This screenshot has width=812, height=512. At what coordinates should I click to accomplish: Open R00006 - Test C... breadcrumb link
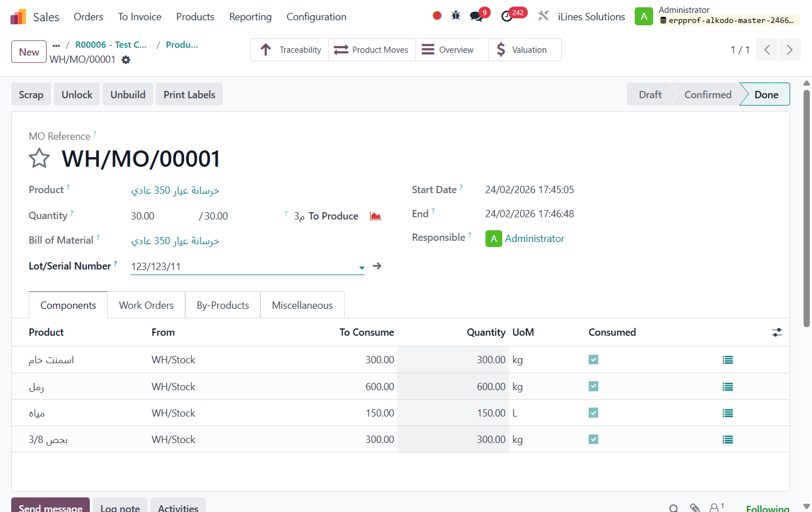pos(111,45)
